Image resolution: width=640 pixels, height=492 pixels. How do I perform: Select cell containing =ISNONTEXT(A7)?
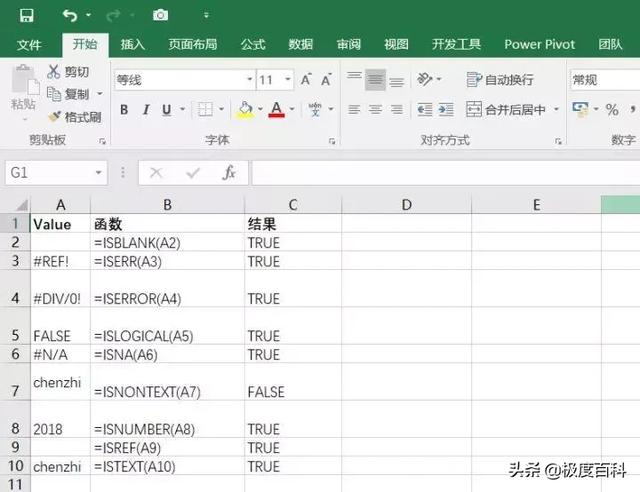pos(167,382)
